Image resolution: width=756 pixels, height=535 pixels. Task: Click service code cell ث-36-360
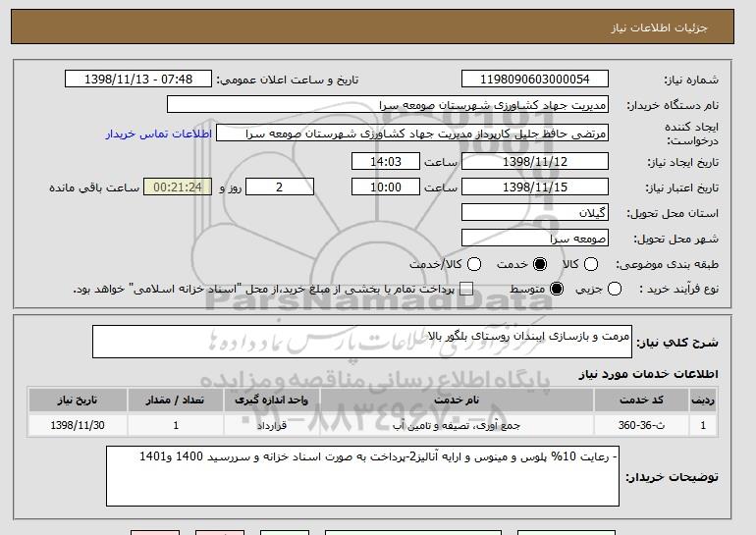pos(641,425)
